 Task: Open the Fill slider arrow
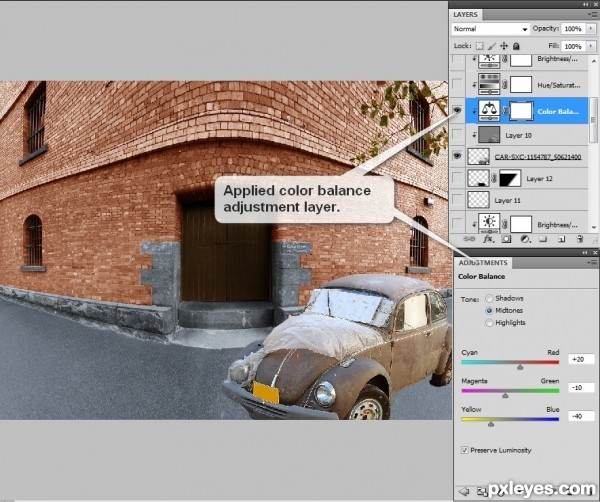[591, 46]
